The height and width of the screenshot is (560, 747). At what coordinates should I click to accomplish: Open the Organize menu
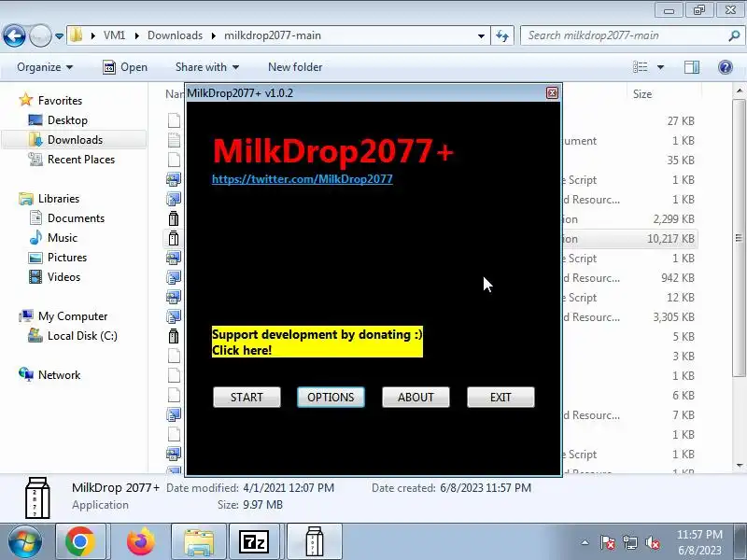point(45,67)
